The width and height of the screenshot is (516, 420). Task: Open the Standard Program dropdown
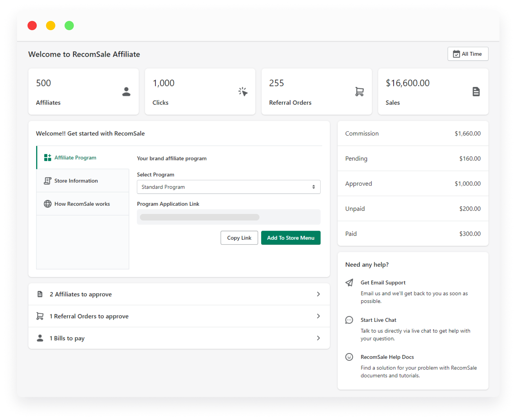tap(229, 187)
